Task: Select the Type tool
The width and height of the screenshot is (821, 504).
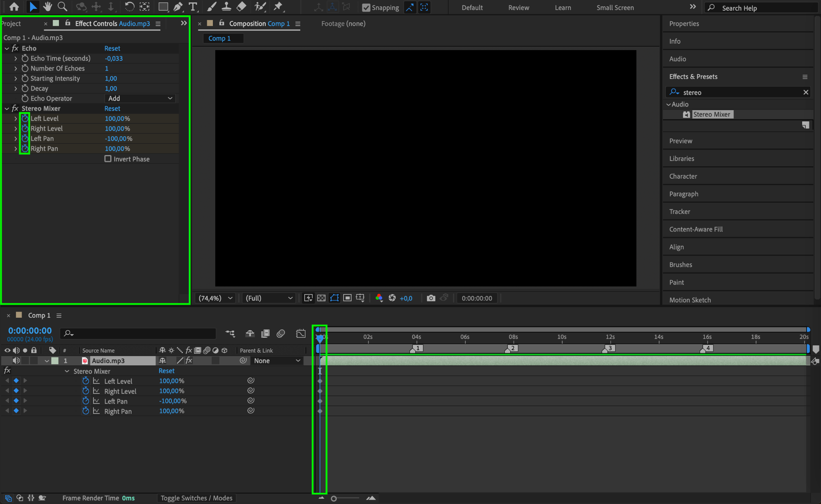Action: 193,7
